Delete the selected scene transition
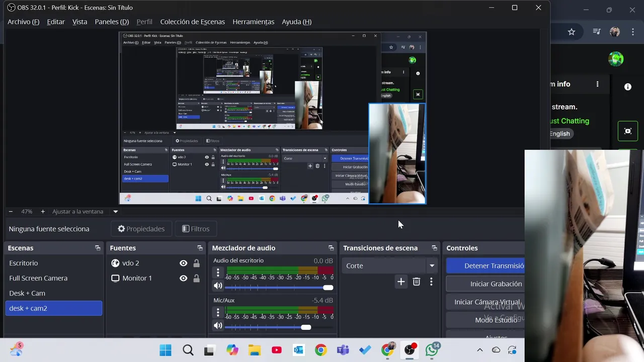The height and width of the screenshot is (362, 644). tap(417, 282)
